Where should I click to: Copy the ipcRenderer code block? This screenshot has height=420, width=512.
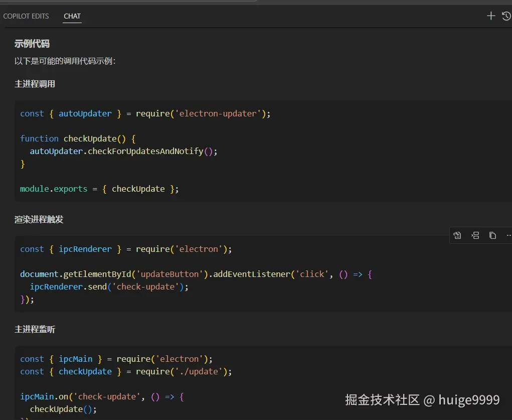[x=493, y=235]
